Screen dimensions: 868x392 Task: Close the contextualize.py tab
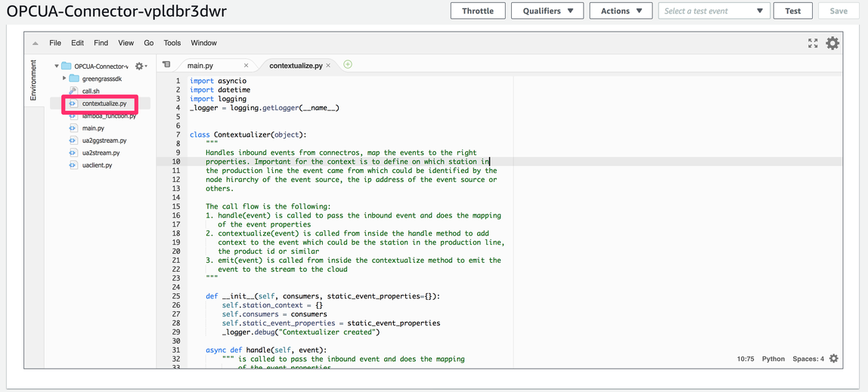329,66
